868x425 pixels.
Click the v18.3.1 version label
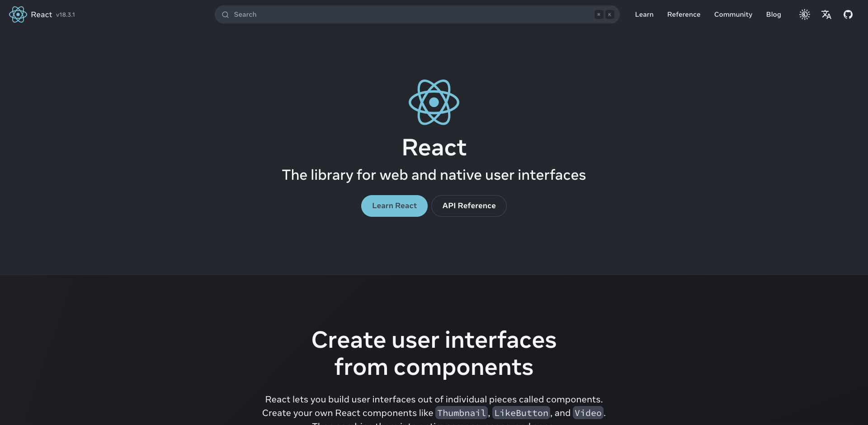pos(66,15)
